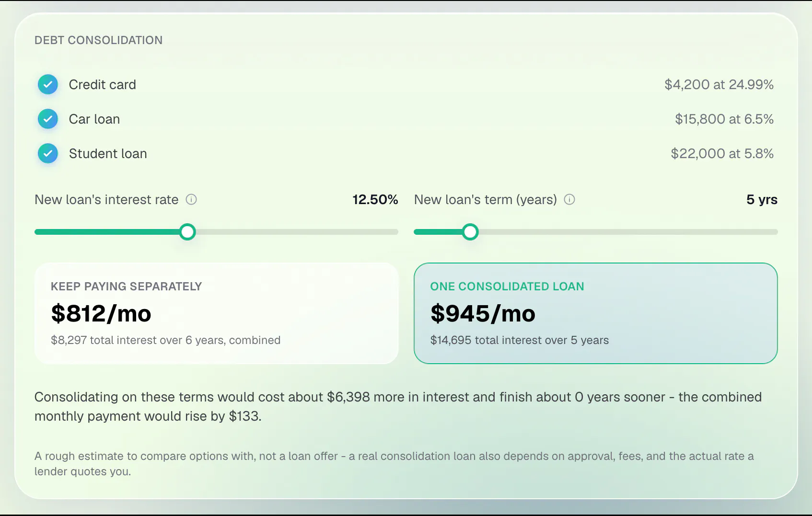Click the Credit card label
812x516 pixels.
103,84
